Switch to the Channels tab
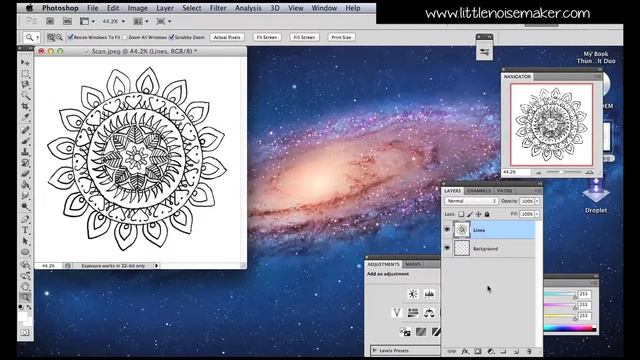640x360 pixels. [x=479, y=191]
